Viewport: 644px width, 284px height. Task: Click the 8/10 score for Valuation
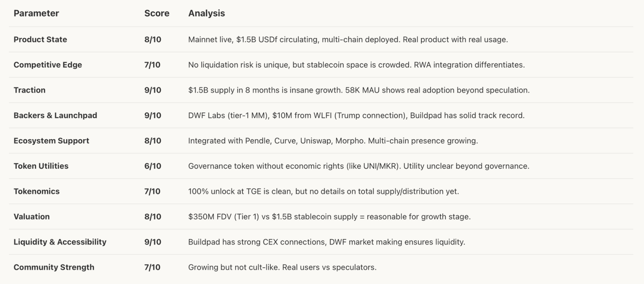click(x=153, y=217)
